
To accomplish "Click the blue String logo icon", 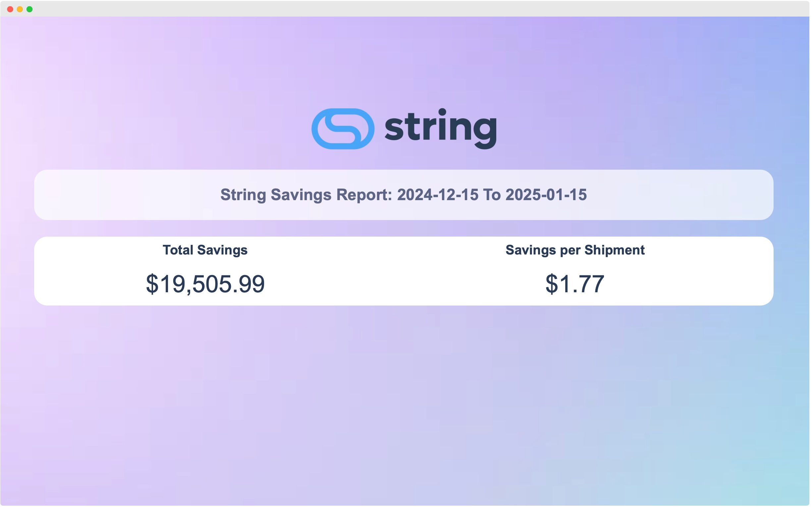I will tap(343, 129).
